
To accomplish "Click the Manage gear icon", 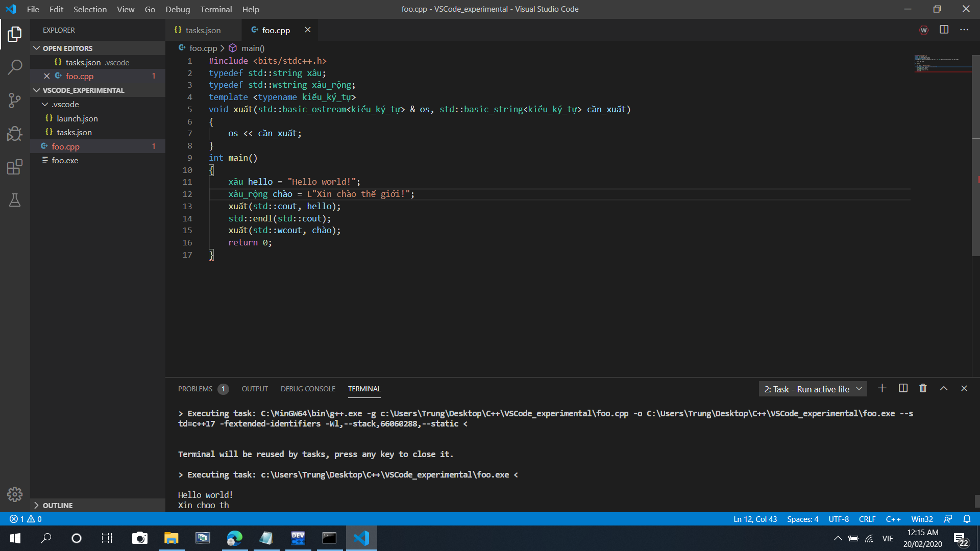I will coord(15,494).
